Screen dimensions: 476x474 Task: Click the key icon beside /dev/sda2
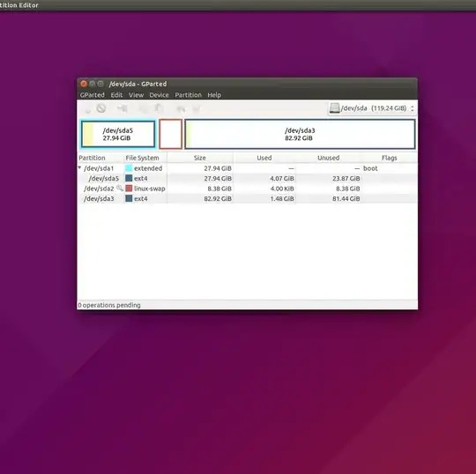pos(120,189)
